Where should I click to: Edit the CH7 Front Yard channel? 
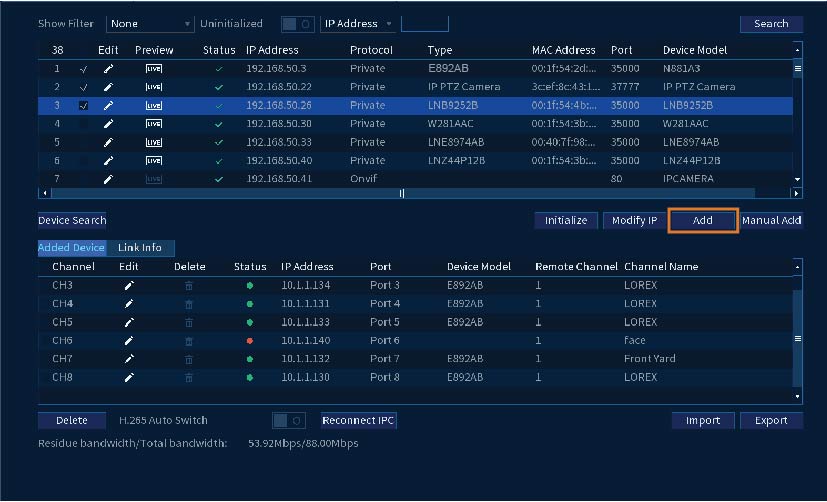(128, 359)
